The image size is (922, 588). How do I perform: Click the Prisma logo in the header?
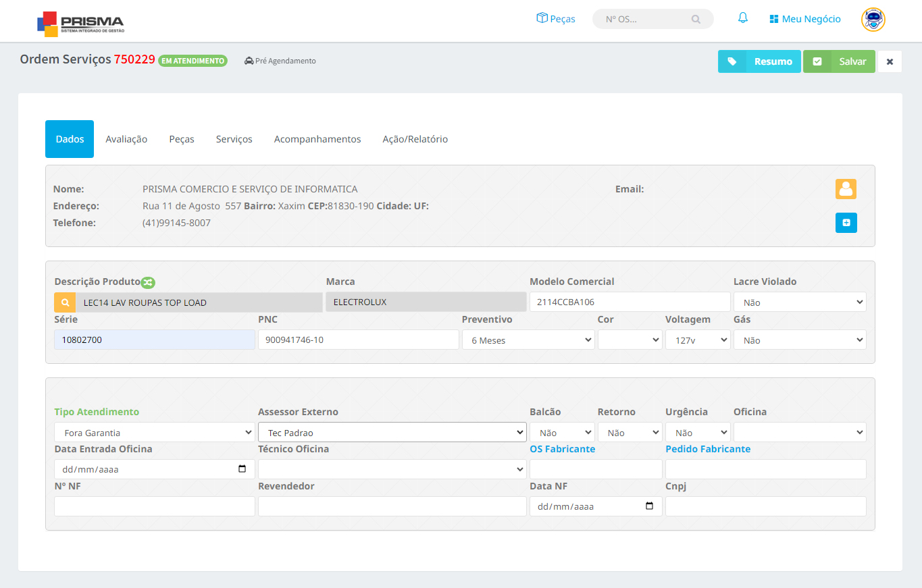(80, 23)
